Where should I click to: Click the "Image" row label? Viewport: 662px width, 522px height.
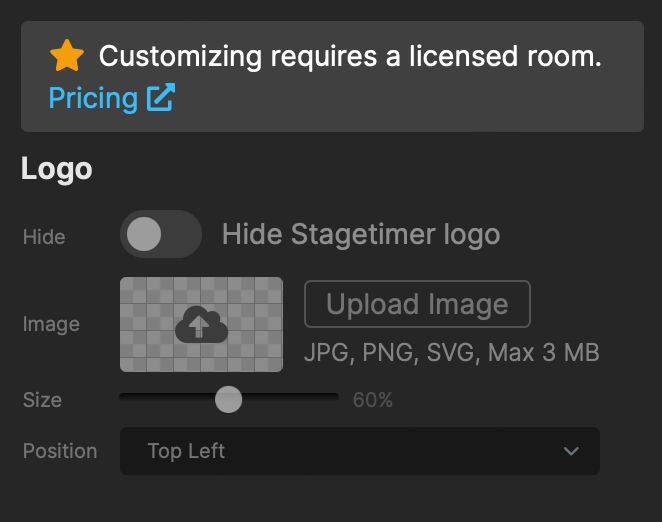51,324
